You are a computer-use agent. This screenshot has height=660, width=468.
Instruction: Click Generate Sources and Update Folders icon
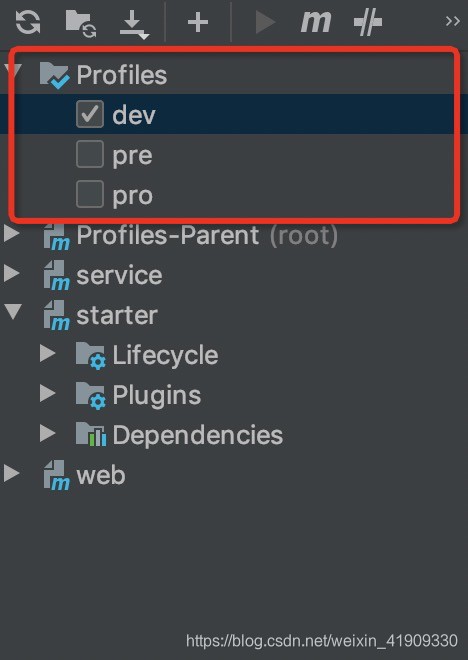coord(81,23)
